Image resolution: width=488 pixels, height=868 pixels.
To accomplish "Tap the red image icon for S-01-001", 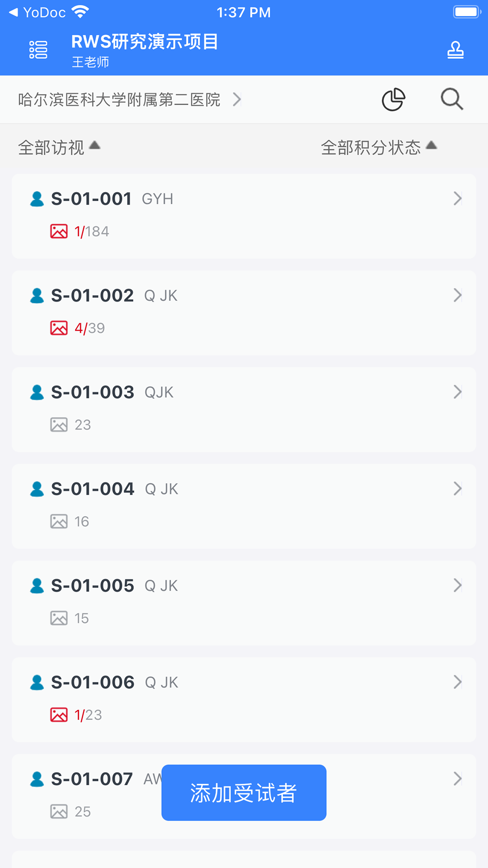I will tap(59, 231).
